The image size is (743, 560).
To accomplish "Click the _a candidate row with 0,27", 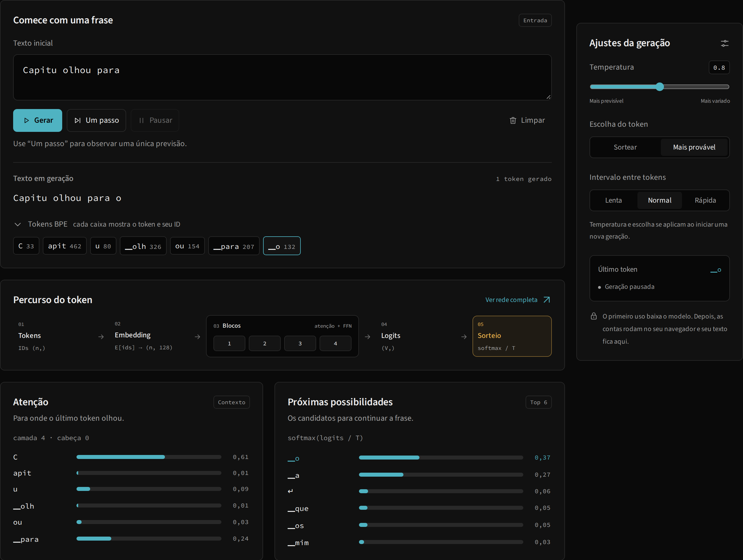I will tap(419, 475).
